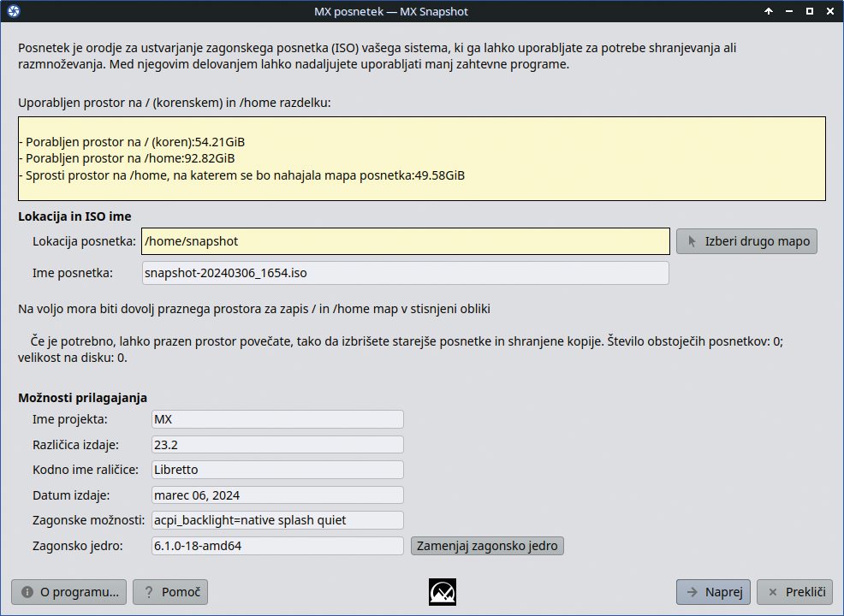This screenshot has height=616, width=844.
Task: Click the "Možnosti prilagajanja" heading
Action: pos(82,398)
